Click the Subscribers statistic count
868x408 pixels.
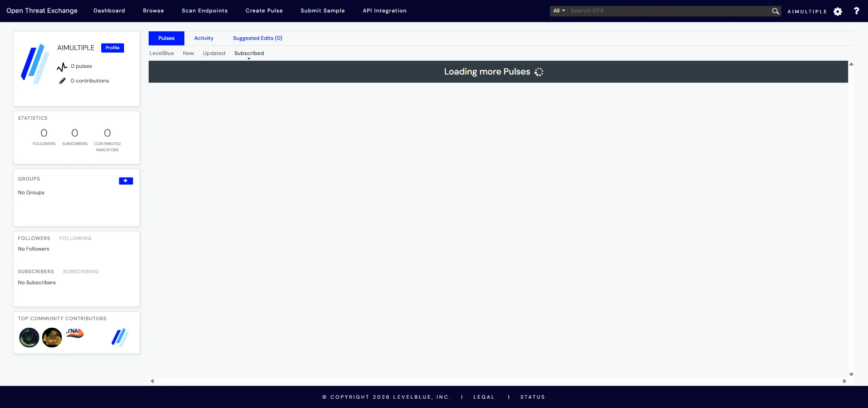pyautogui.click(x=75, y=133)
